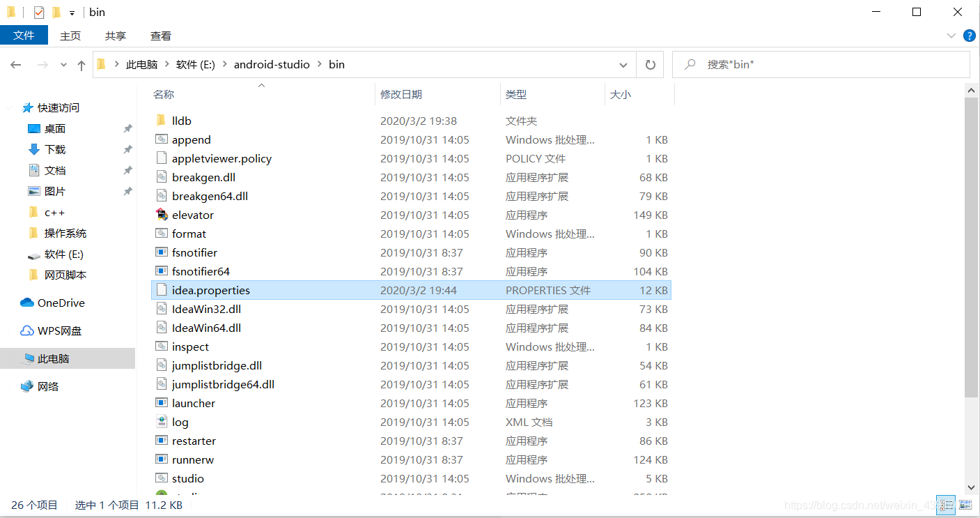The image size is (980, 518).
Task: Click the elevator application icon
Action: click(x=162, y=215)
